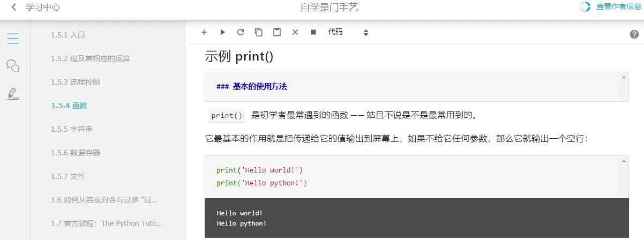
Task: Open chapter 1.5.2 值及其相应的运算
Action: 91,58
